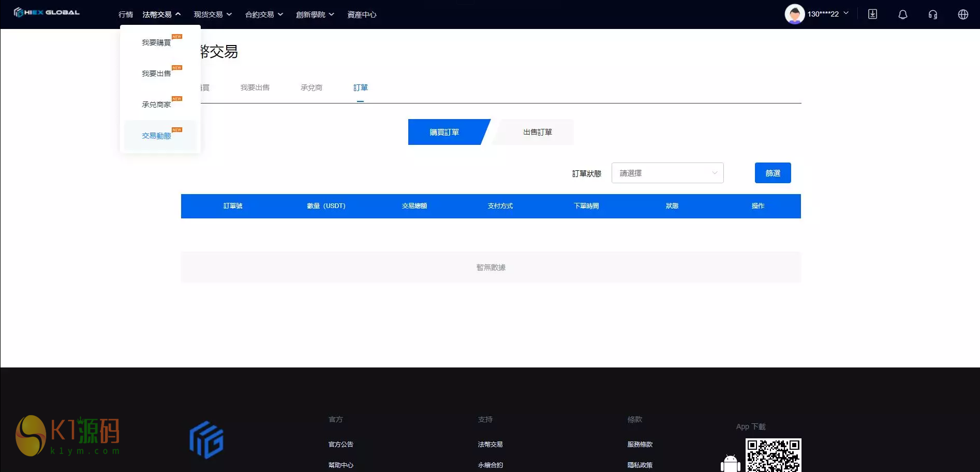Click the 篩選 filter button
980x472 pixels.
coord(773,173)
